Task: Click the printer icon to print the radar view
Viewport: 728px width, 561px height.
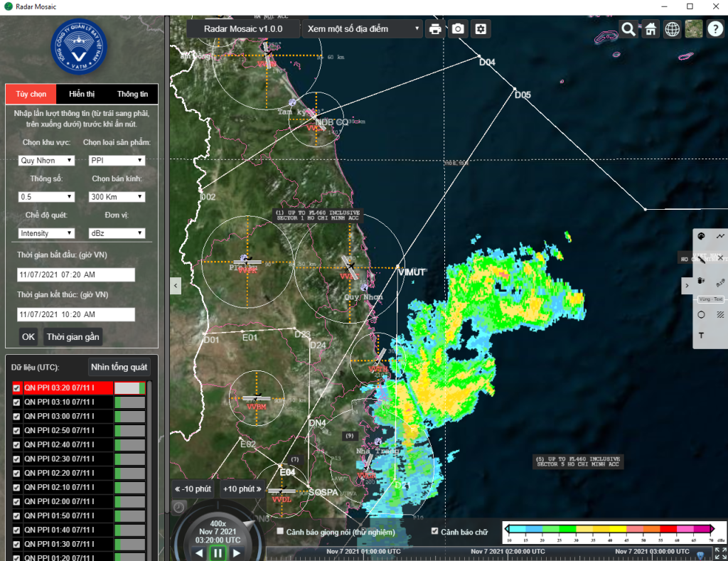Action: tap(435, 29)
